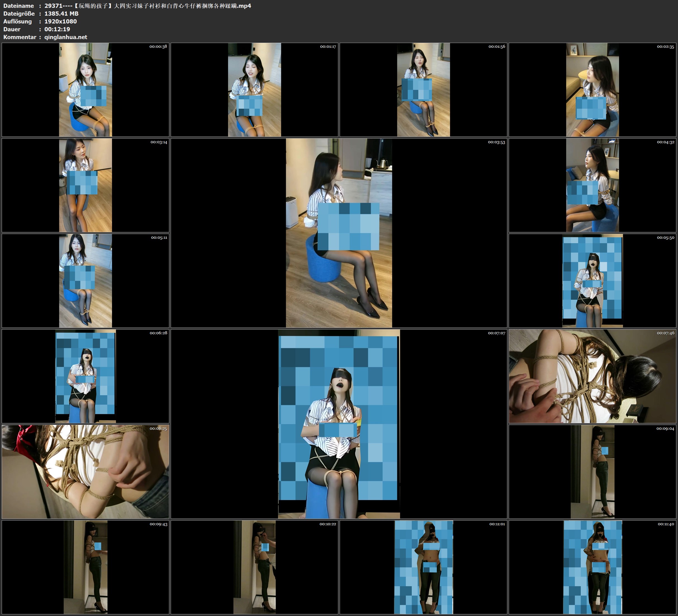This screenshot has height=616, width=678.
Task: Select the thumbnail stamped 00:09:43
Action: pos(85,567)
